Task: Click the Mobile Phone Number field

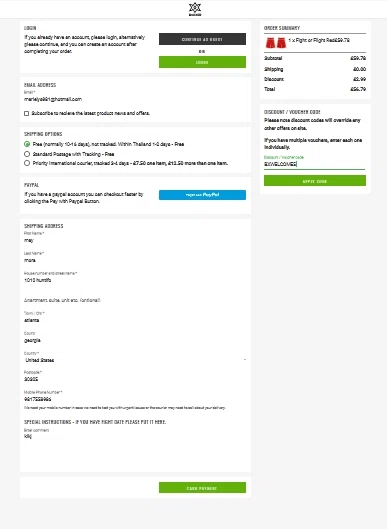Action: pos(135,399)
